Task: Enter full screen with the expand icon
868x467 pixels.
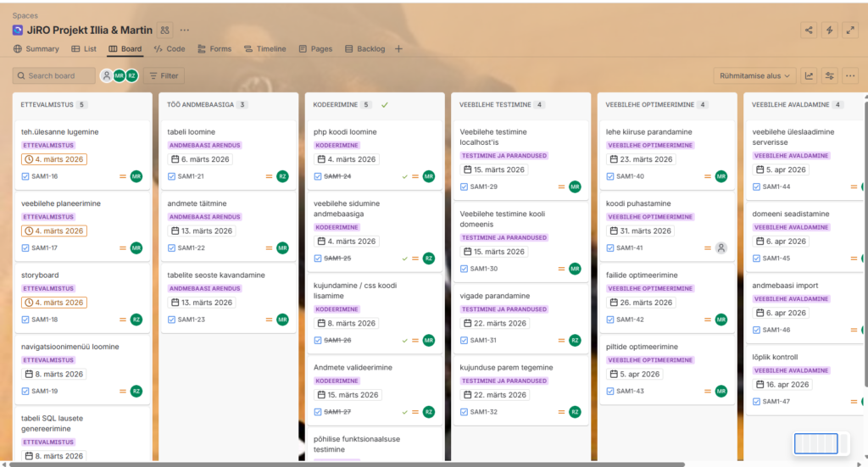Action: click(849, 30)
